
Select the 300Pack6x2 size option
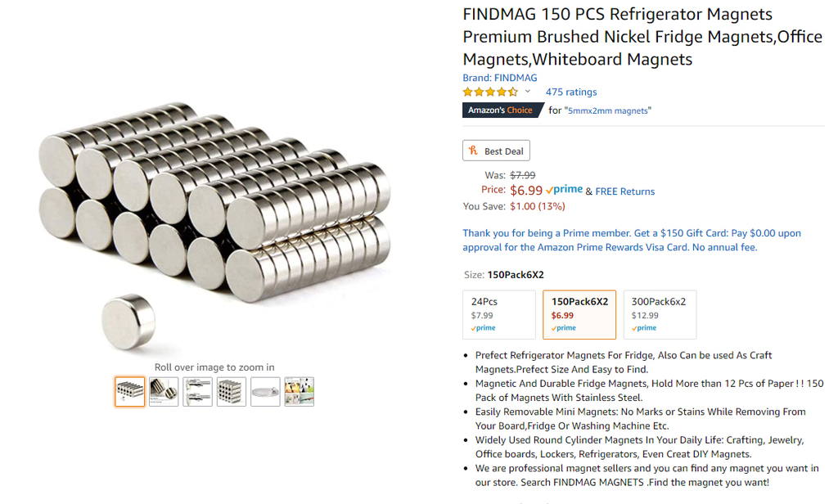(x=660, y=314)
